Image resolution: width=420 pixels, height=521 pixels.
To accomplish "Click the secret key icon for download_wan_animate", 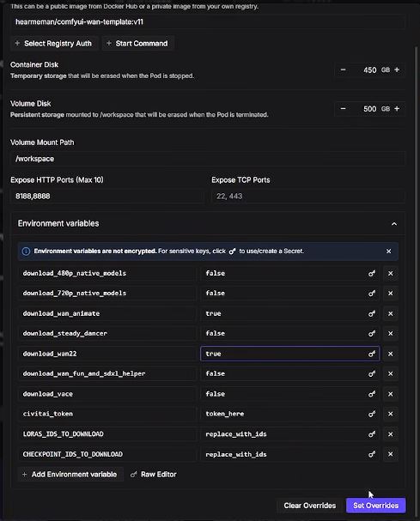I will pos(371,313).
